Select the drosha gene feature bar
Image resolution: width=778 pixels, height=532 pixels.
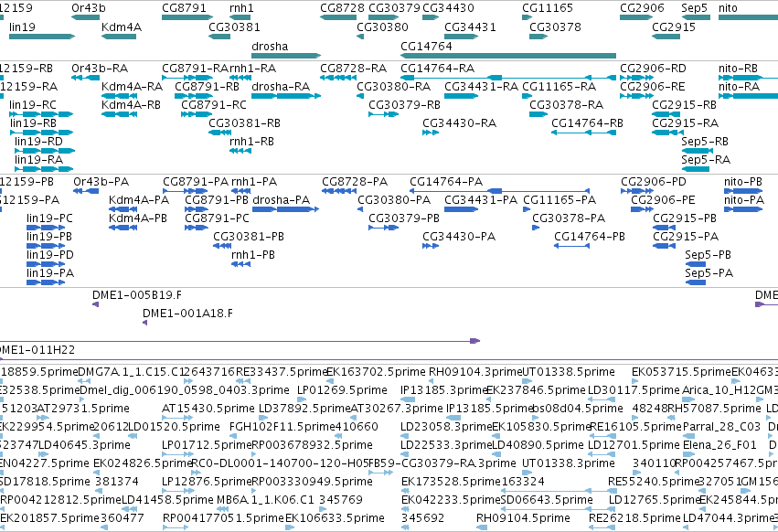pyautogui.click(x=286, y=56)
